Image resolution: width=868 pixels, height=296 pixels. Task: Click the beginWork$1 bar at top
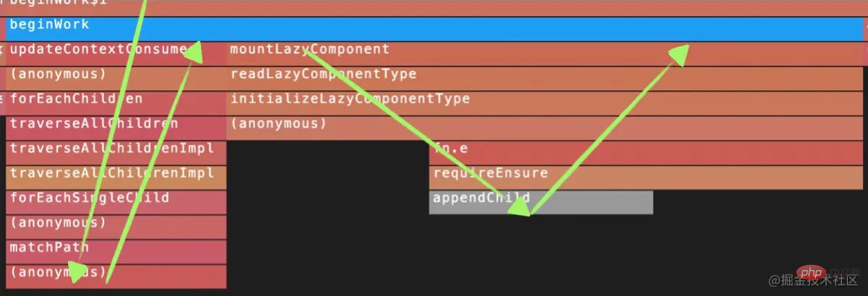(434, 6)
